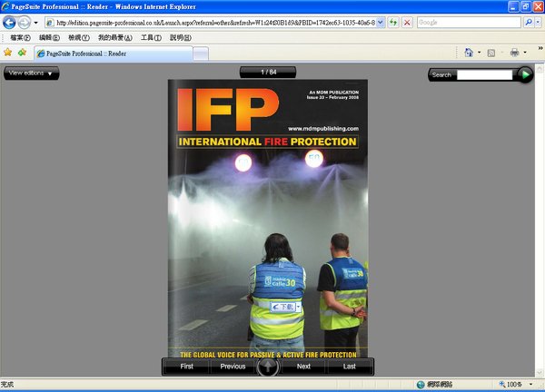Image resolution: width=545 pixels, height=392 pixels.
Task: Open the download overlay dropdown arrow
Action: tap(299, 307)
